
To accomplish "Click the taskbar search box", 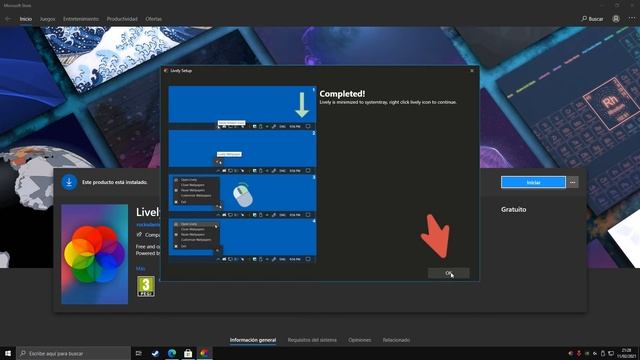I will (x=73, y=353).
